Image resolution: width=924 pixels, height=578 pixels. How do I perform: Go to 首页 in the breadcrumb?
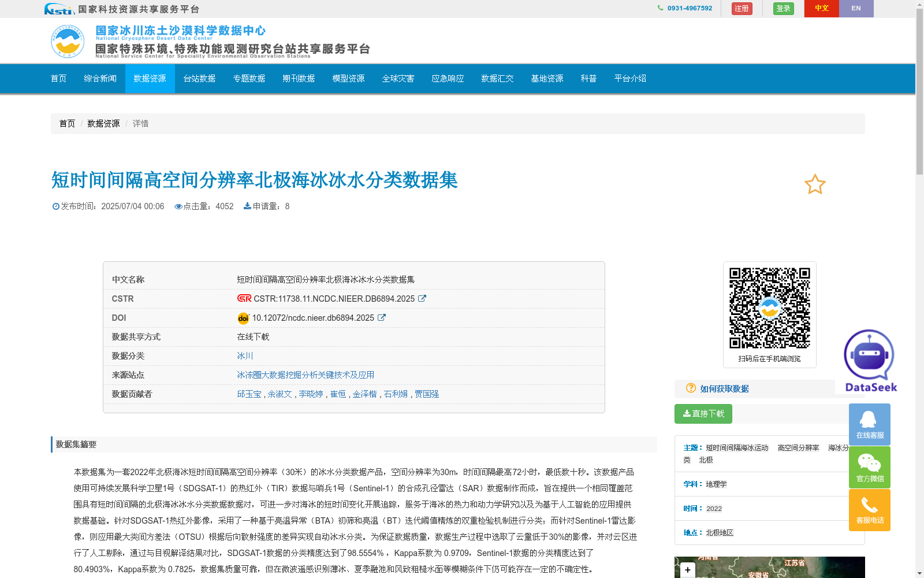[67, 124]
